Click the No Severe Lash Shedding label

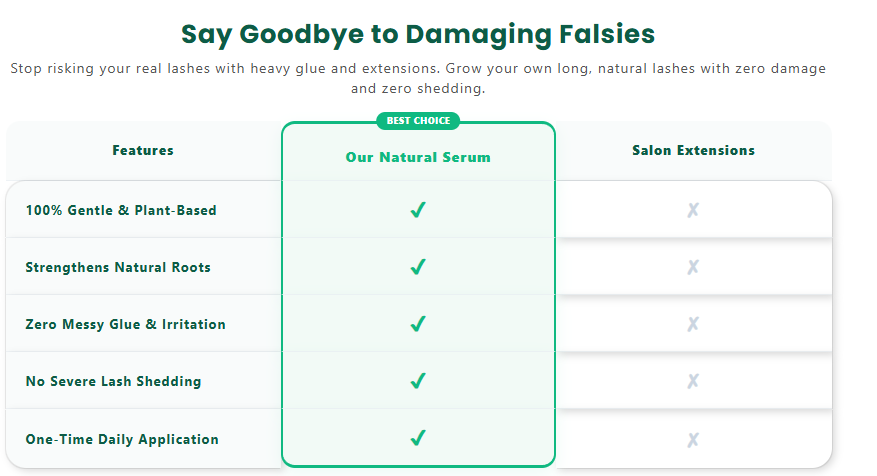click(x=114, y=381)
